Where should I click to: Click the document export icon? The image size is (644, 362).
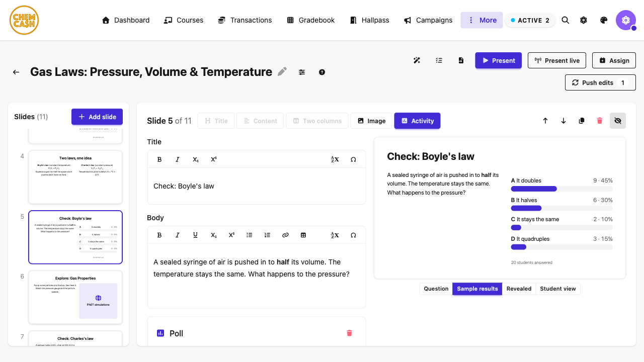pos(461,60)
